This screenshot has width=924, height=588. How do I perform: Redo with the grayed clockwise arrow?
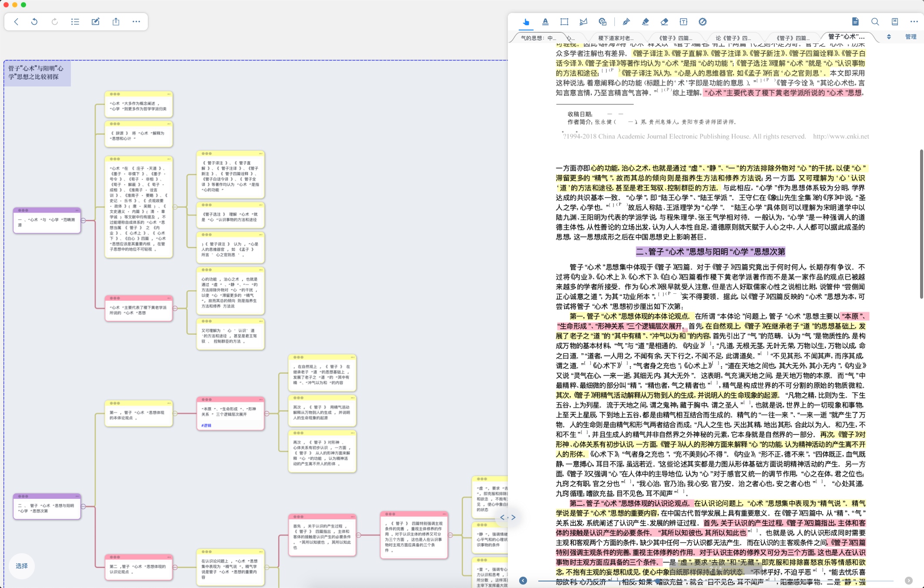coord(54,22)
